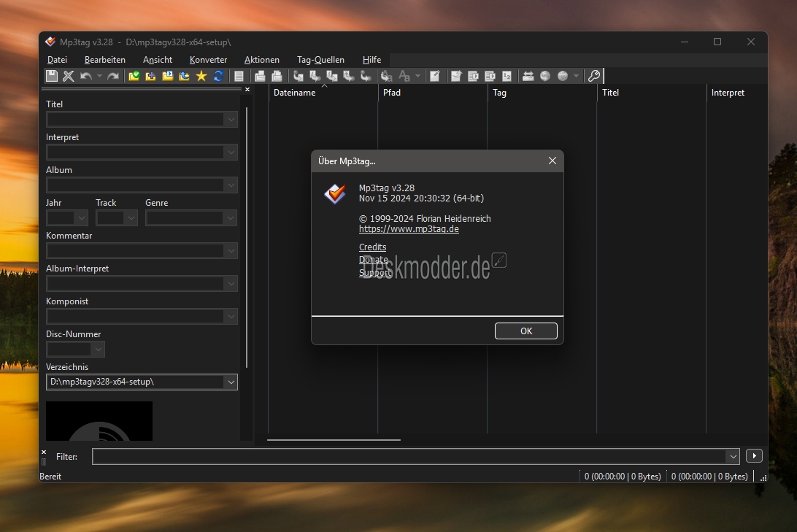
Task: Click the Remove tag X icon
Action: click(68, 76)
